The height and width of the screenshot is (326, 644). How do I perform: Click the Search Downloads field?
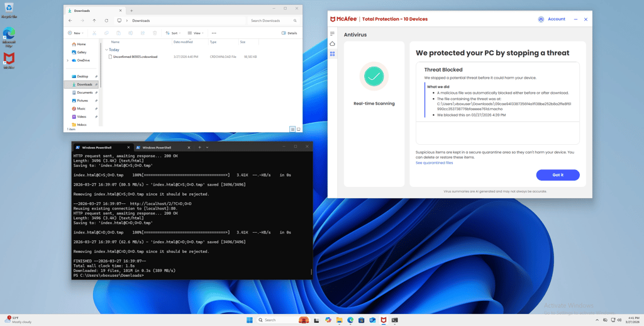point(273,21)
